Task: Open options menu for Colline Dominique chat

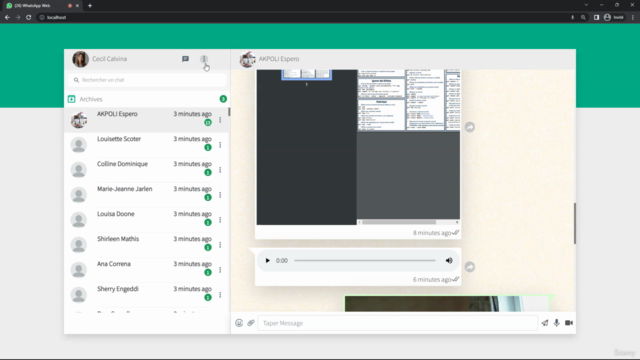Action: (x=220, y=170)
